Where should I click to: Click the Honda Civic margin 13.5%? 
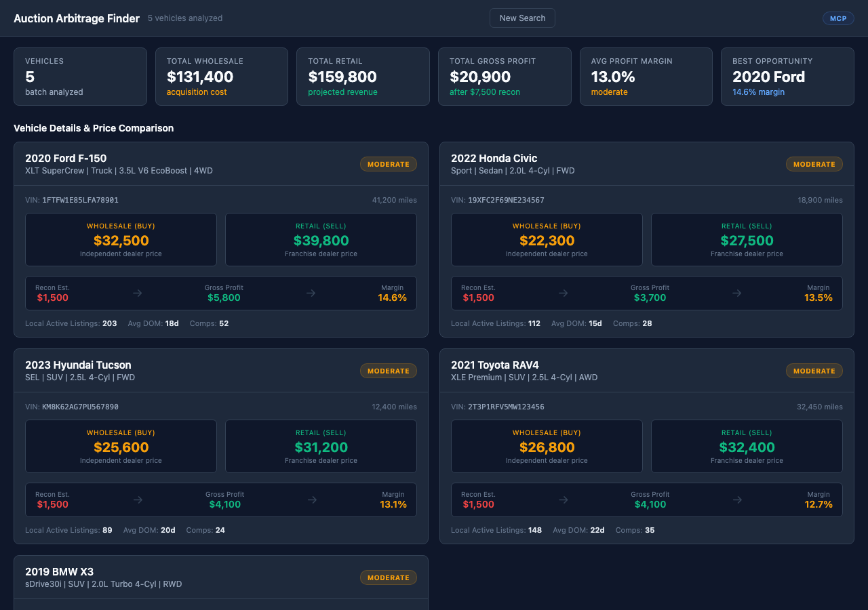818,298
